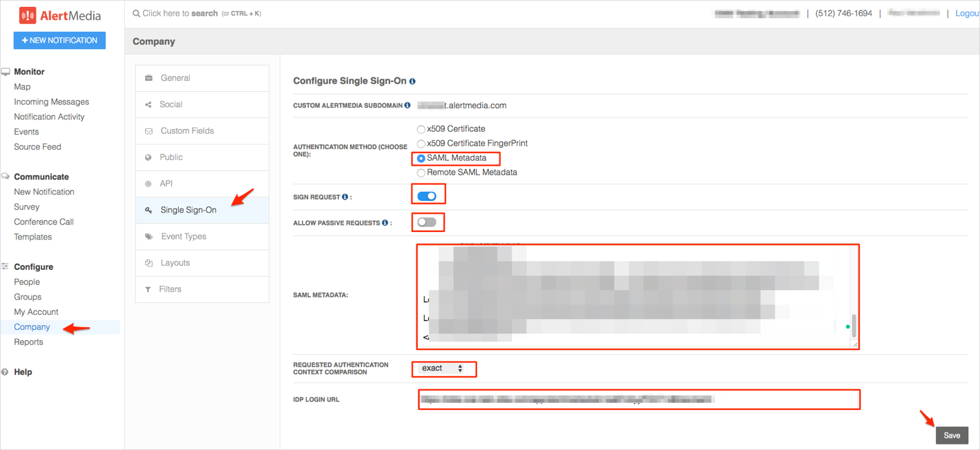Enable the Allow Passive Requests toggle
The image size is (980, 450).
(427, 222)
